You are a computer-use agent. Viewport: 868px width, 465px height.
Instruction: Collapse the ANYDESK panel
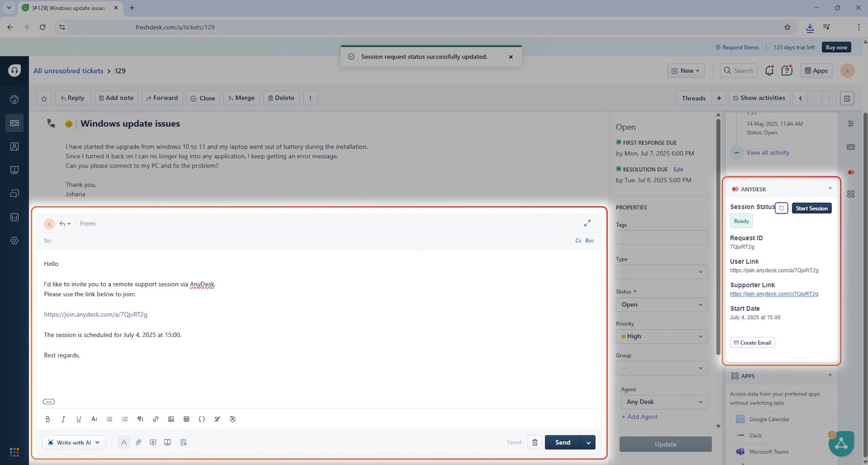tap(830, 188)
